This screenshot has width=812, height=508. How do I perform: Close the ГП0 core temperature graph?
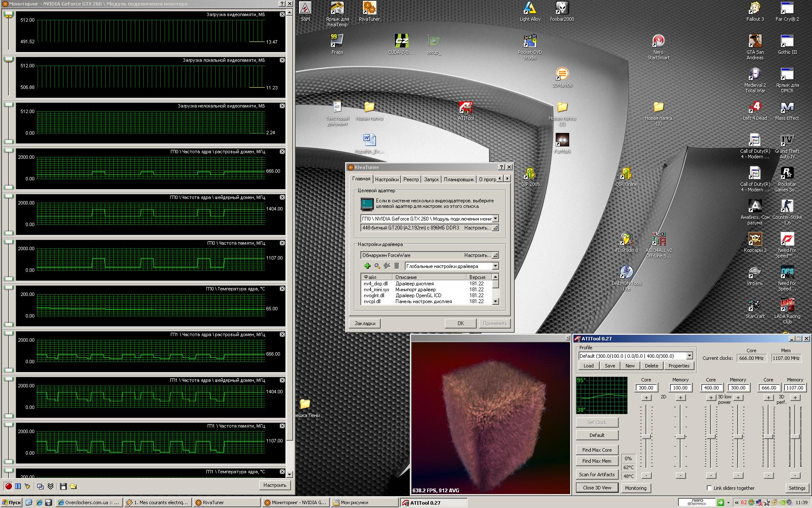[282, 289]
